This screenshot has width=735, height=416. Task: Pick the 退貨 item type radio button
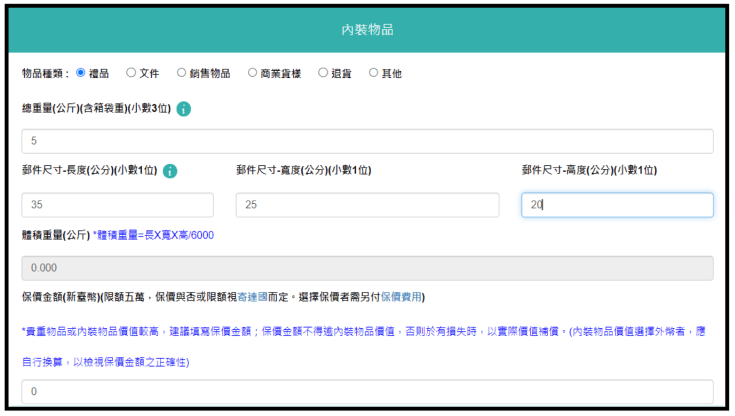[323, 73]
